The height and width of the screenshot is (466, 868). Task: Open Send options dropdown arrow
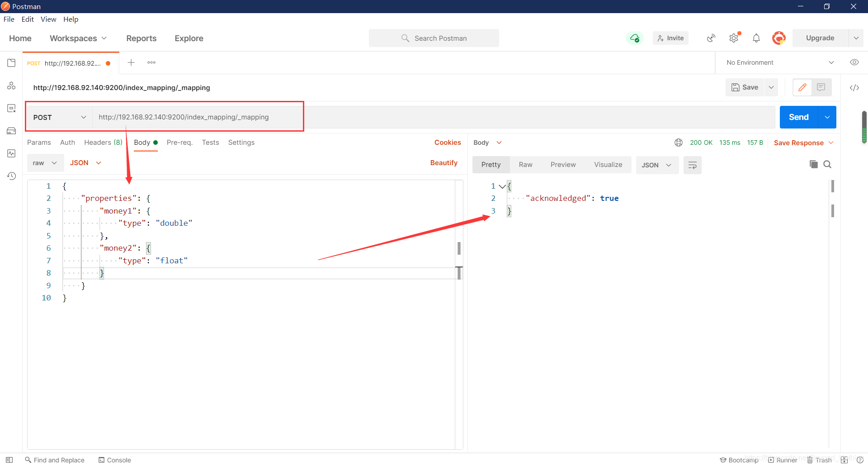pyautogui.click(x=827, y=117)
